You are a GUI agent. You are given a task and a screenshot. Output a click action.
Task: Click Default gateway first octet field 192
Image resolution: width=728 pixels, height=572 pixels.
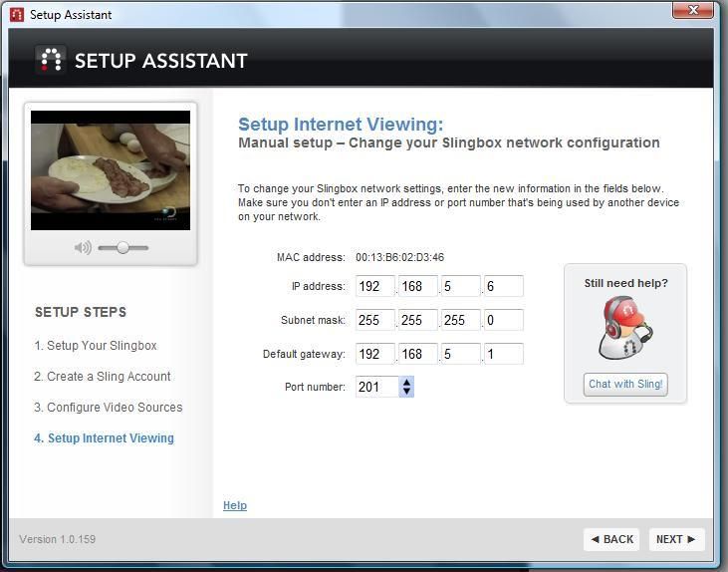pyautogui.click(x=375, y=354)
